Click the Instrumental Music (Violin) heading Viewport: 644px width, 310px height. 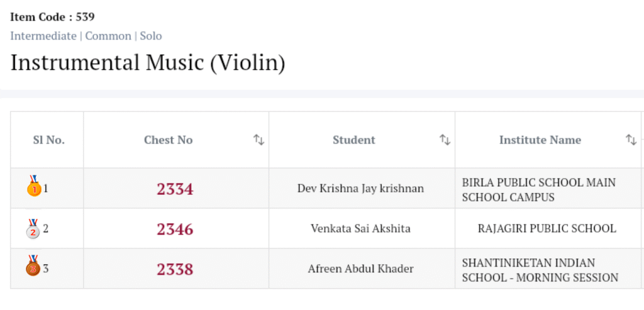pyautogui.click(x=148, y=63)
